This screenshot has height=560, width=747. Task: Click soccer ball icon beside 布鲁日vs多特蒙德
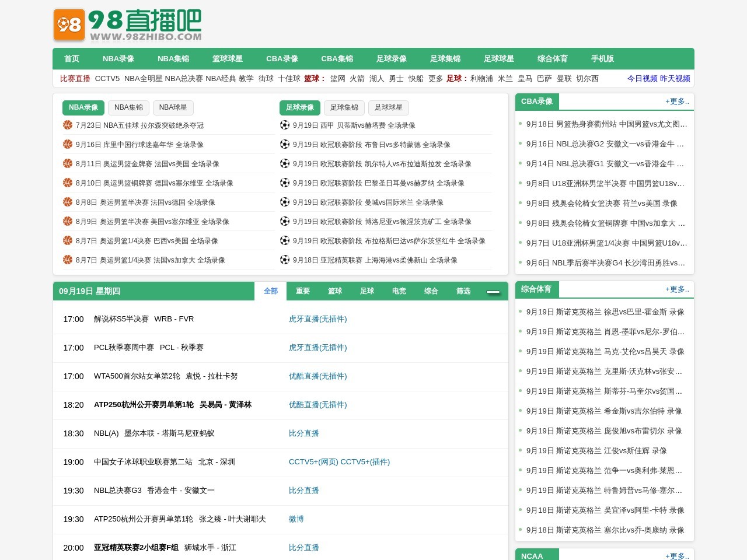(x=285, y=144)
